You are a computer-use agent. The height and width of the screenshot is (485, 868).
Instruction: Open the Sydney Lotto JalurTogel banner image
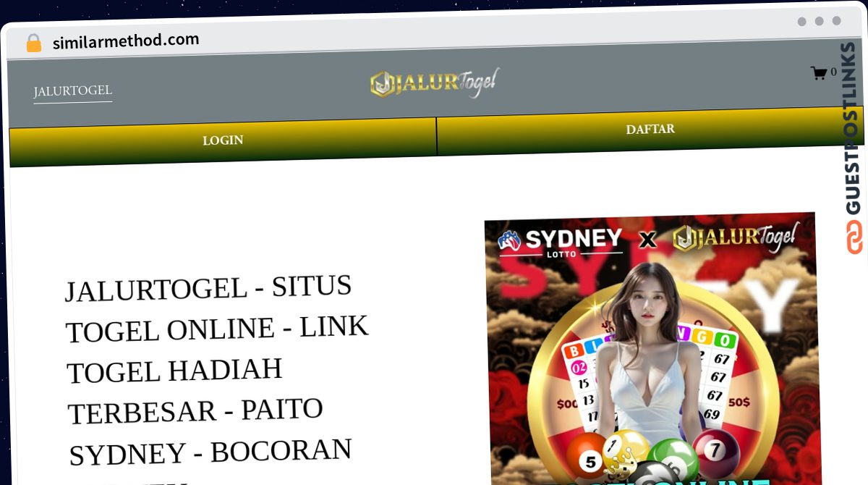653,349
